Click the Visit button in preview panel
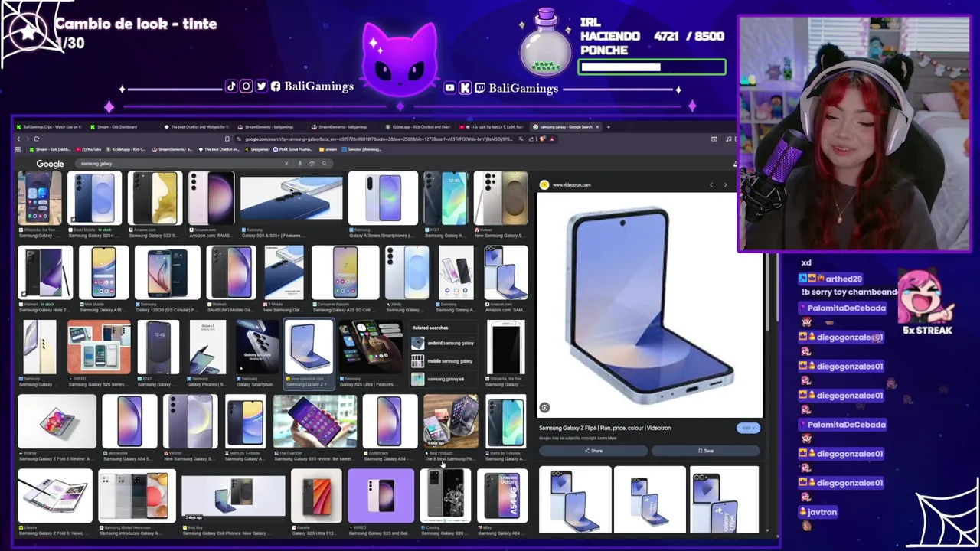The image size is (980, 551). tap(747, 428)
